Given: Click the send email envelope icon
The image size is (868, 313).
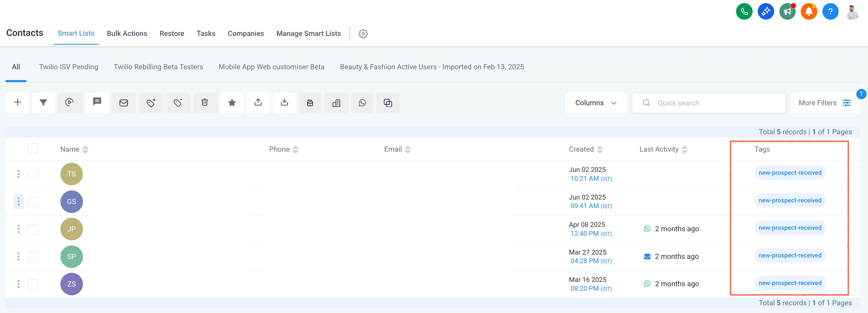Looking at the screenshot, I should point(124,103).
